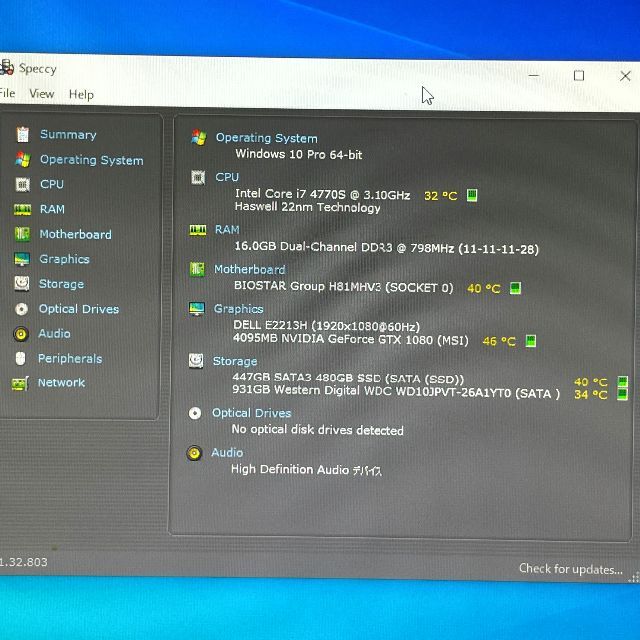Click the '16.0GB Dual-Channel DDR3' RAM line
The width and height of the screenshot is (640, 640).
387,248
